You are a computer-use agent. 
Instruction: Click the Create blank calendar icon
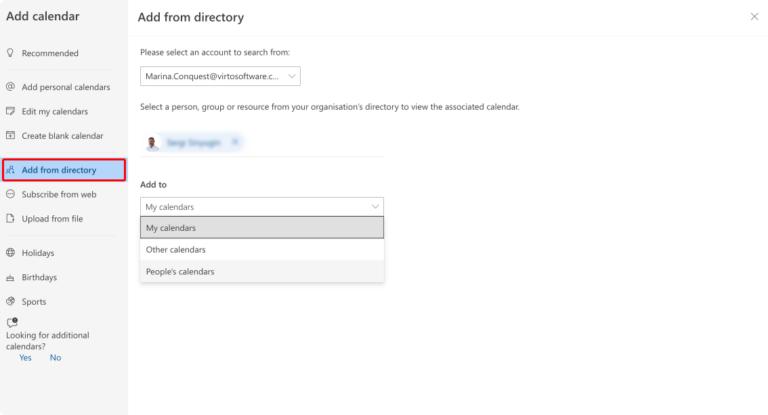tap(10, 135)
